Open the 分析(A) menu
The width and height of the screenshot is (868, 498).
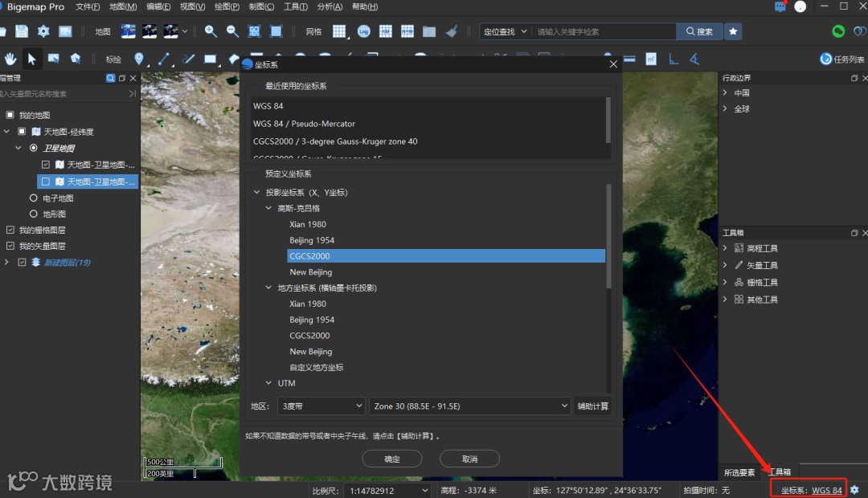point(330,6)
